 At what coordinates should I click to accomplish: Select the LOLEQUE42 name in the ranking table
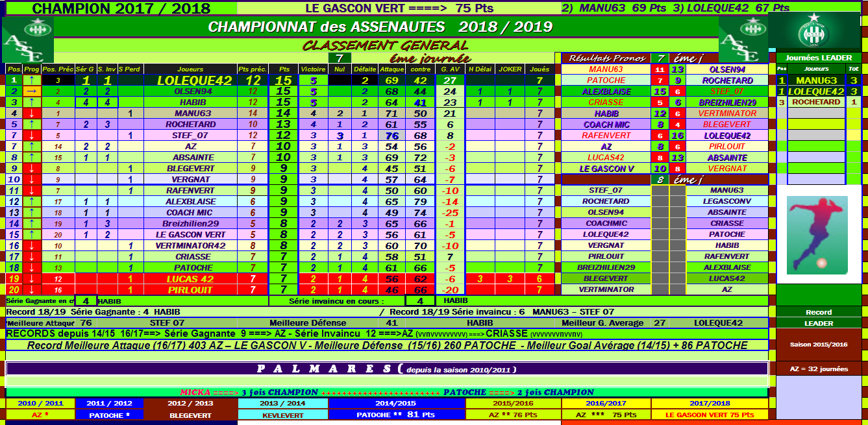[194, 80]
